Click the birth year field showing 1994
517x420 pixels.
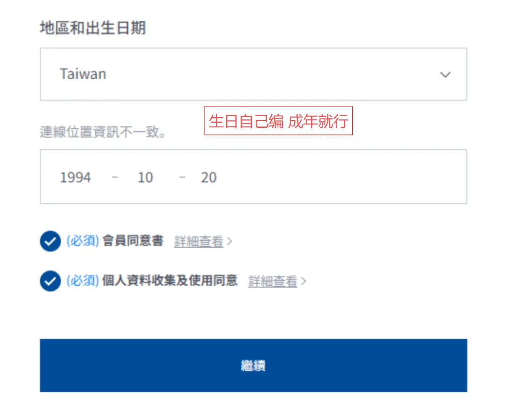75,177
